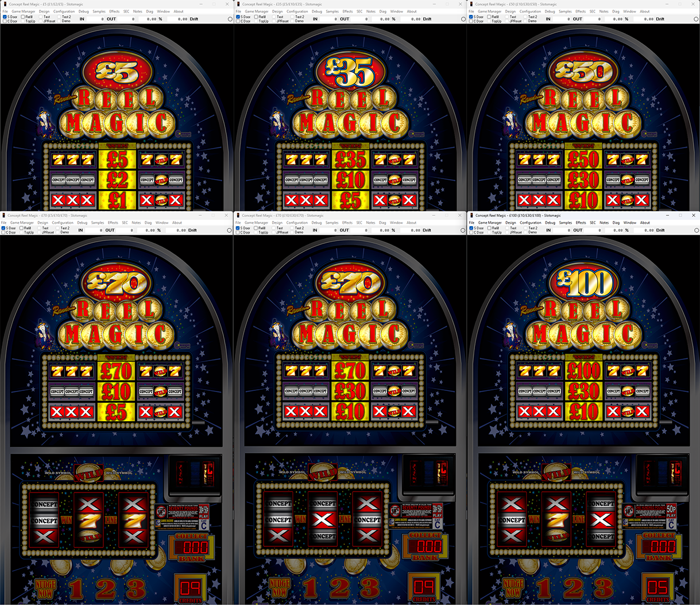Tick TopUp in the £35 window

[x=255, y=21]
